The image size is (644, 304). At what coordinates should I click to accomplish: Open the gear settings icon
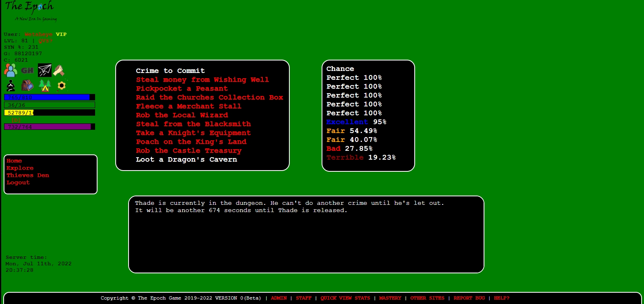61,85
